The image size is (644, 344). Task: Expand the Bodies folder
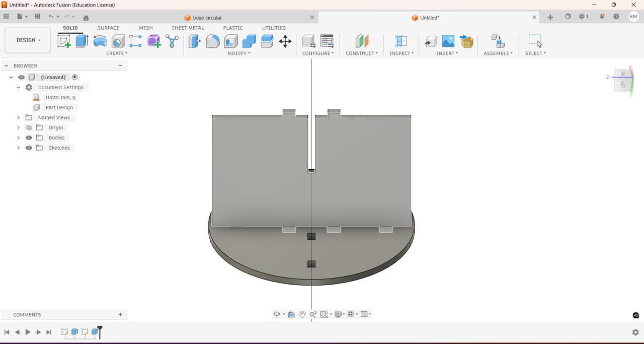coord(19,138)
